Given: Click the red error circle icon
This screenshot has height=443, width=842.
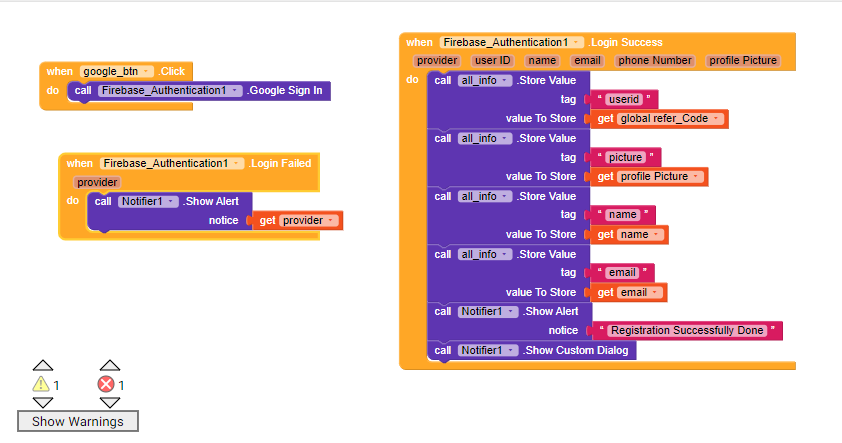Looking at the screenshot, I should [106, 384].
